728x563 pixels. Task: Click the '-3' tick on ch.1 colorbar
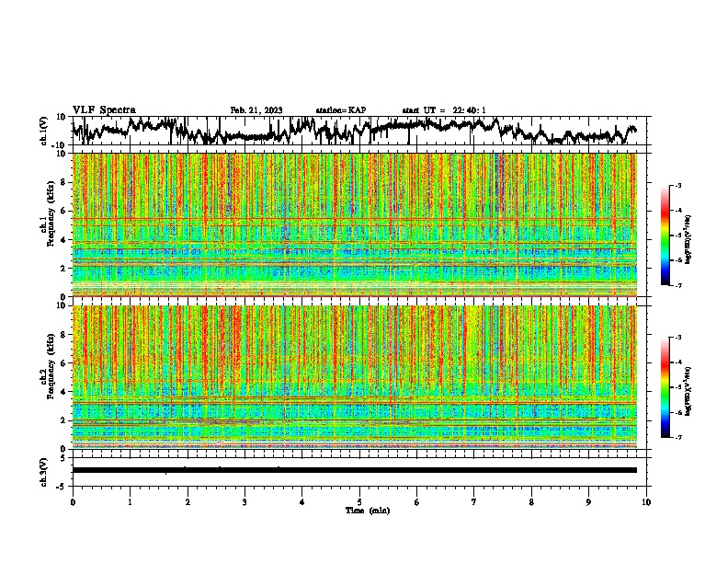coord(677,186)
